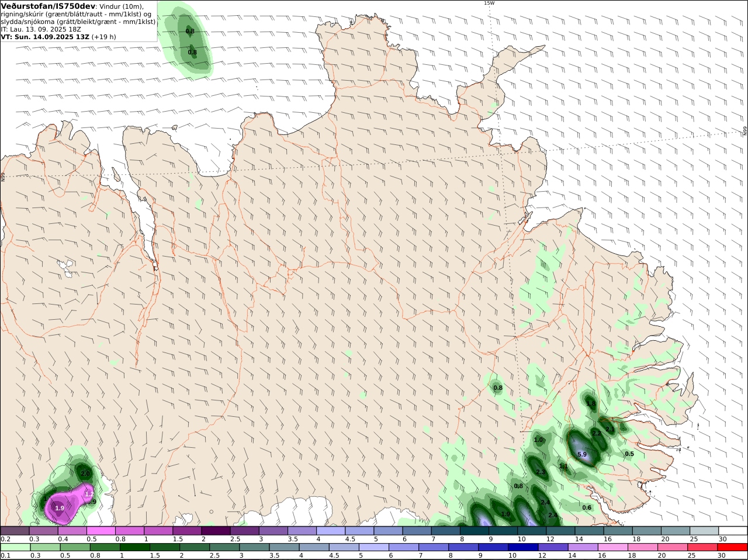Click the 2.1 precipitation value on the map
This screenshot has width=748, height=560.
(x=610, y=429)
